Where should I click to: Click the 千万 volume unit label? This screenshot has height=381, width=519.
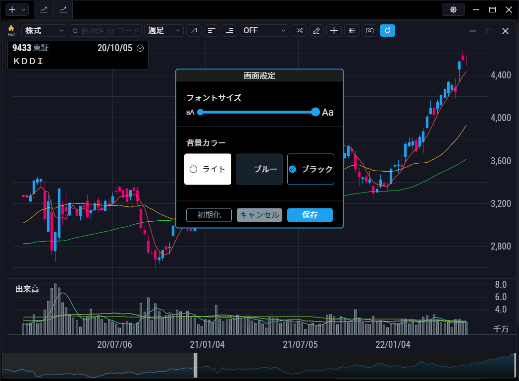tap(501, 329)
